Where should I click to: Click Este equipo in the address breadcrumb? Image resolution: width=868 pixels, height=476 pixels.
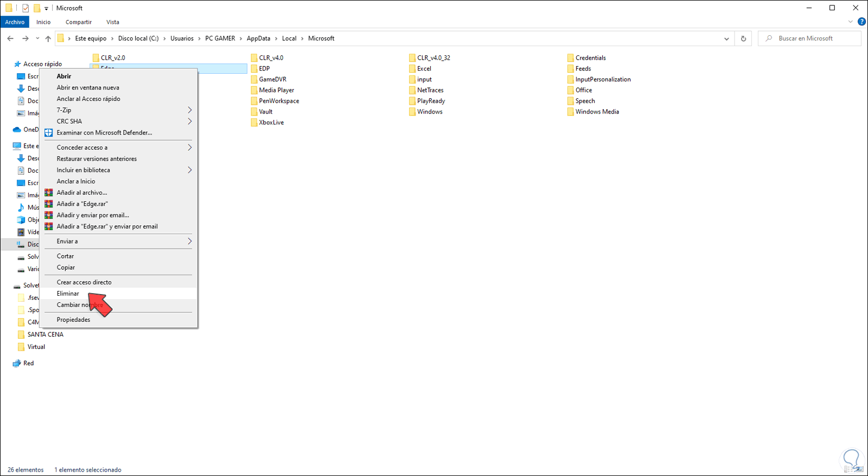[91, 39]
